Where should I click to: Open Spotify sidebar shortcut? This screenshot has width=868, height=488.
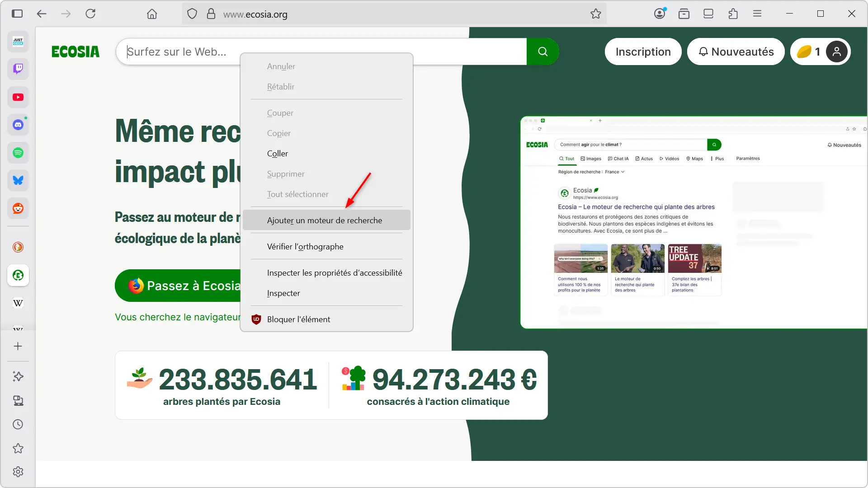tap(18, 153)
